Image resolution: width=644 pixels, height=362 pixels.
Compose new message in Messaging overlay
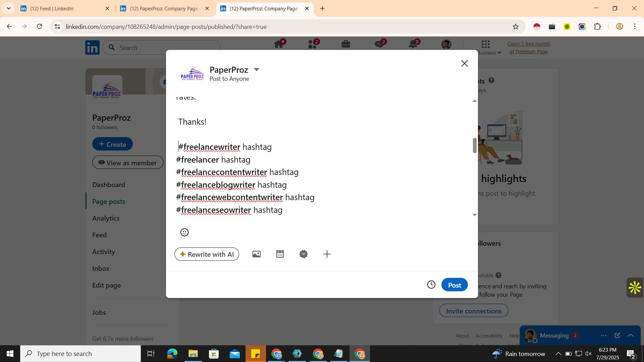pyautogui.click(x=617, y=336)
